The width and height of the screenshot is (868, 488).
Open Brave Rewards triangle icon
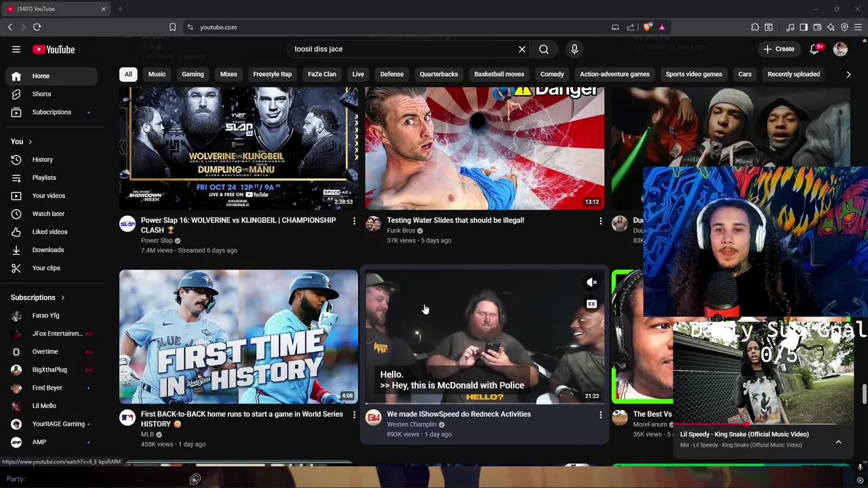(662, 27)
